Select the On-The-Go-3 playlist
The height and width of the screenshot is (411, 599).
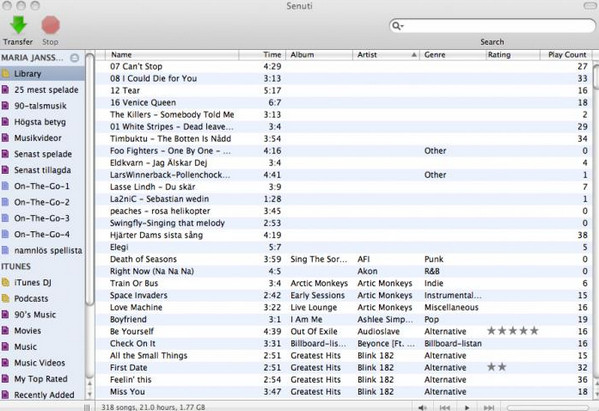pyautogui.click(x=42, y=218)
